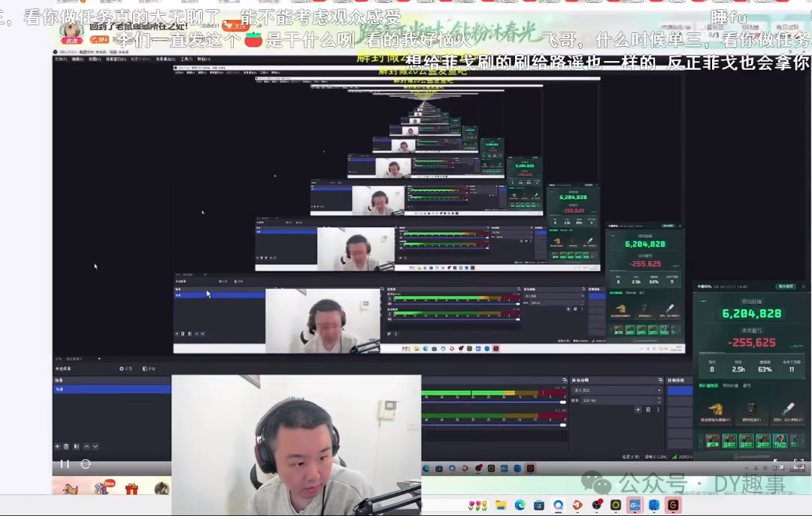Add a scene in the outermost OBS window

tap(57, 446)
